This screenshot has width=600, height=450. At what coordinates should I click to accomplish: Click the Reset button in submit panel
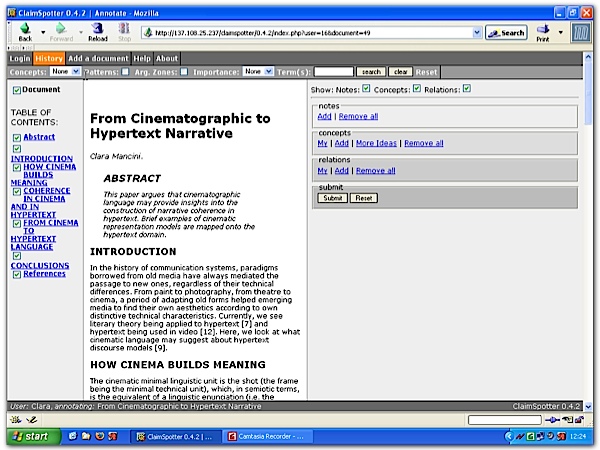(364, 198)
